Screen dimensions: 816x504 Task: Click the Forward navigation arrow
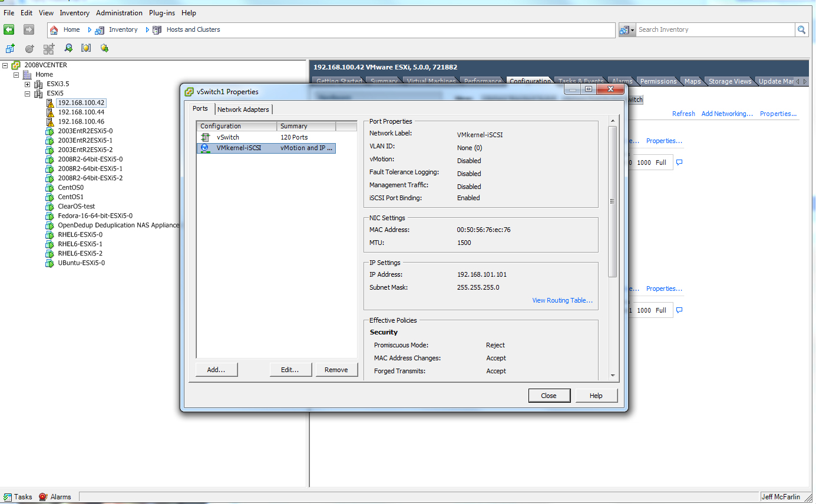(x=28, y=29)
